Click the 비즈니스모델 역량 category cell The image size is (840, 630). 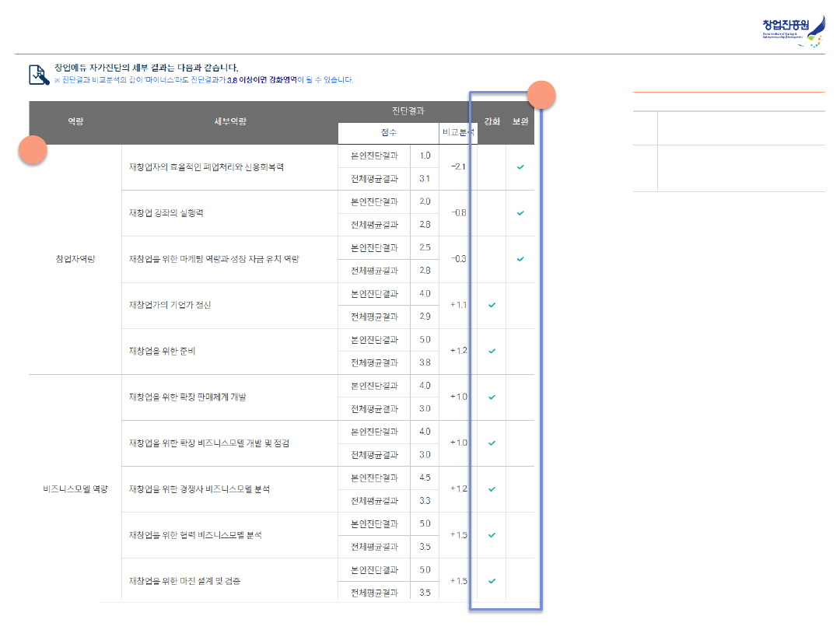75,489
